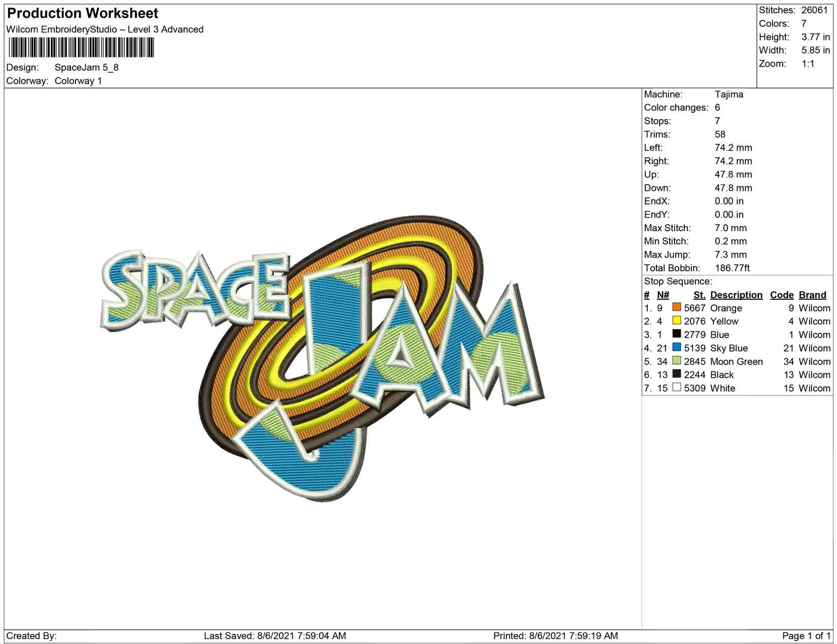Click the "Brand" column header
The height and width of the screenshot is (644, 837).
(x=813, y=295)
